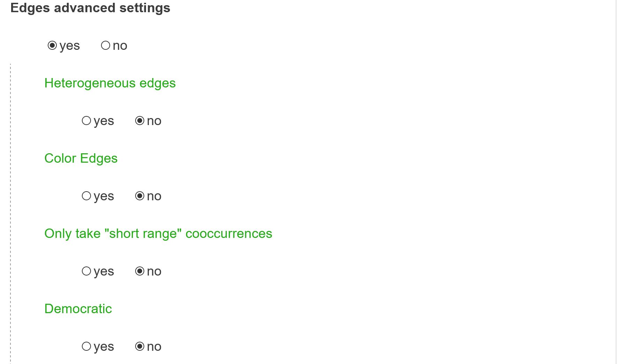Set Democratic option to 'yes'
Image resolution: width=622 pixels, height=364 pixels.
pos(86,347)
